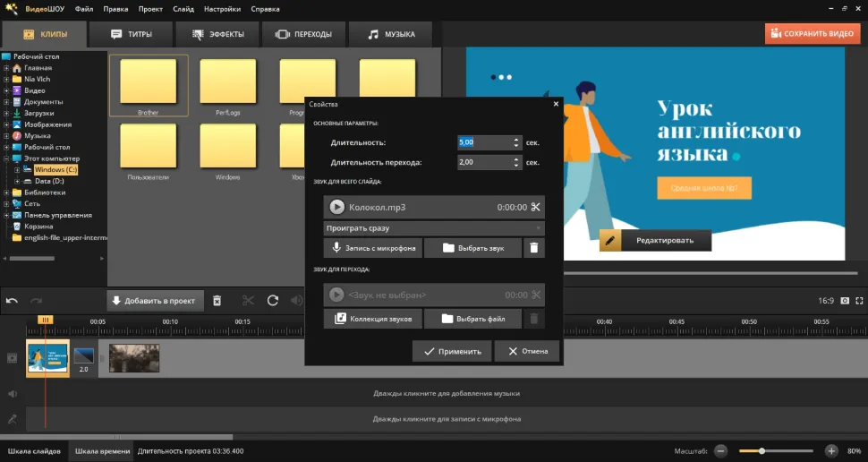Open the Коллекция звуков button
This screenshot has height=462, width=868.
click(x=373, y=319)
